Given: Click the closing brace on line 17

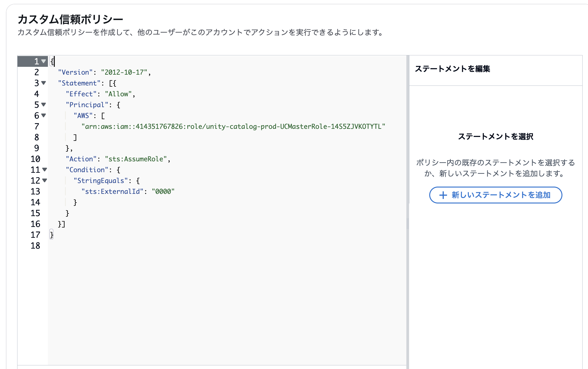Looking at the screenshot, I should pos(52,235).
